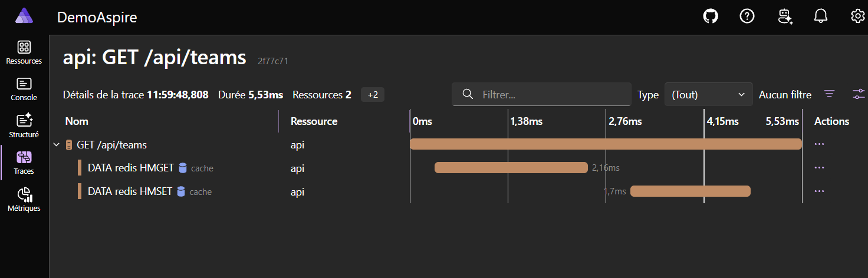
Task: Open the Console page in sidebar
Action: point(24,90)
